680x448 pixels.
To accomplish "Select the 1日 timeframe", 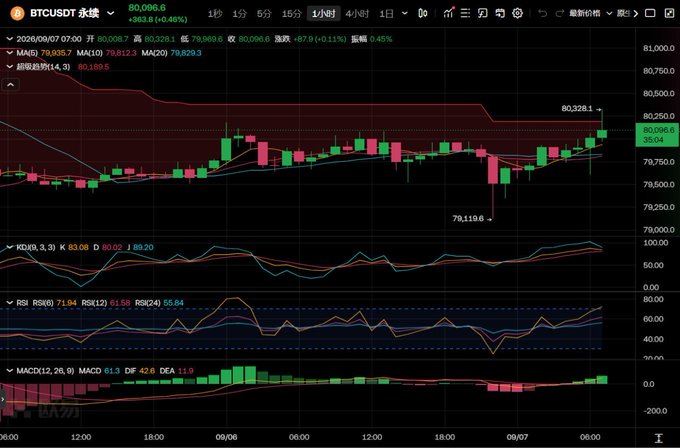I will tap(386, 14).
